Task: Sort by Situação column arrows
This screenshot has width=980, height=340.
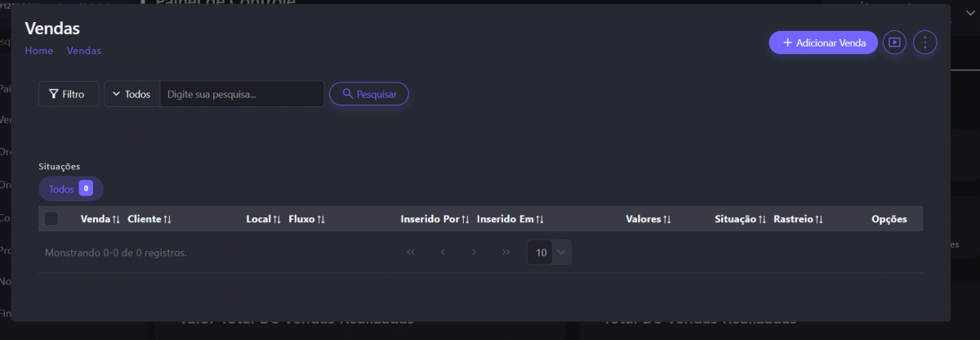Action: click(762, 220)
